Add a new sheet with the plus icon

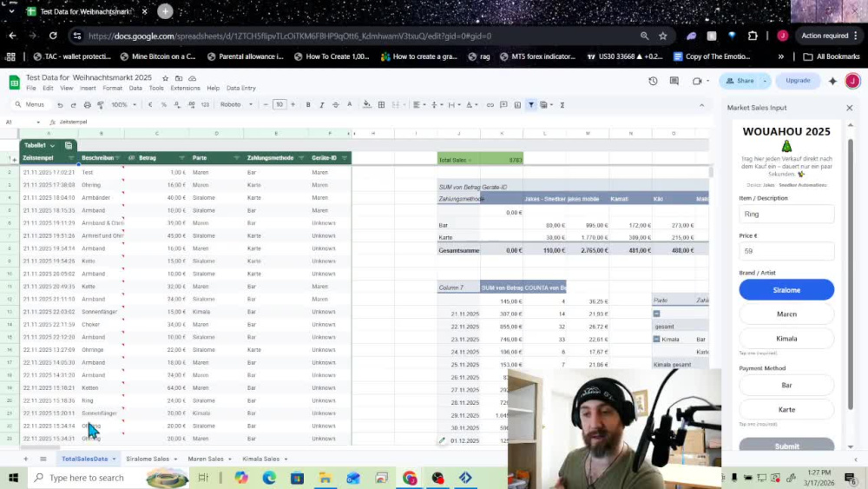click(25, 459)
